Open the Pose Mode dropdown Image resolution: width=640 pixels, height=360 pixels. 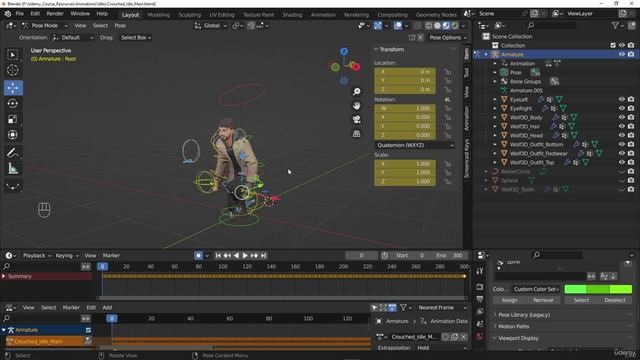pos(45,25)
